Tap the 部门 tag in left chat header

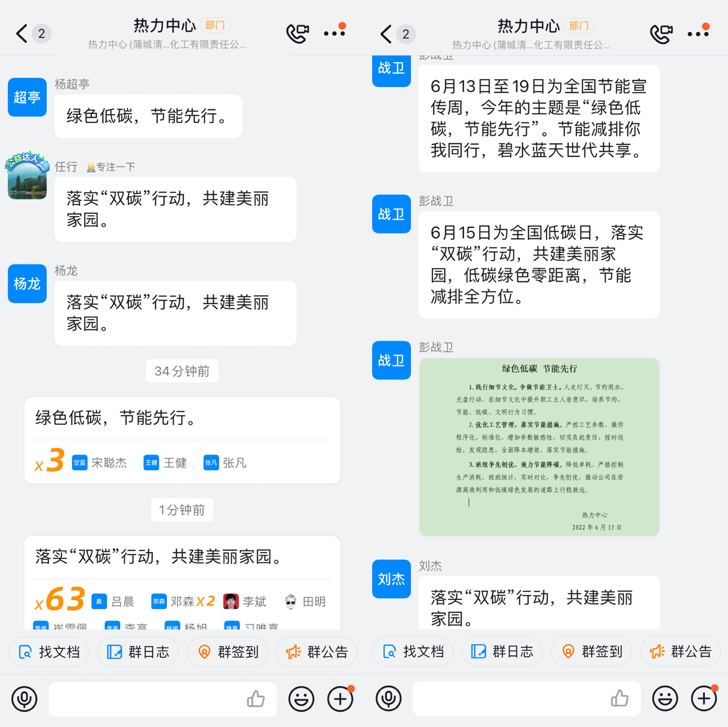(215, 25)
